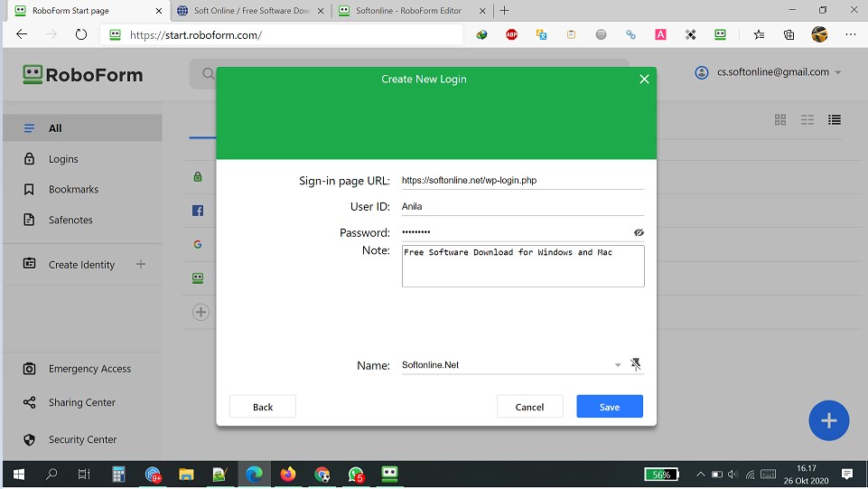Click the browser address bar

[x=281, y=35]
